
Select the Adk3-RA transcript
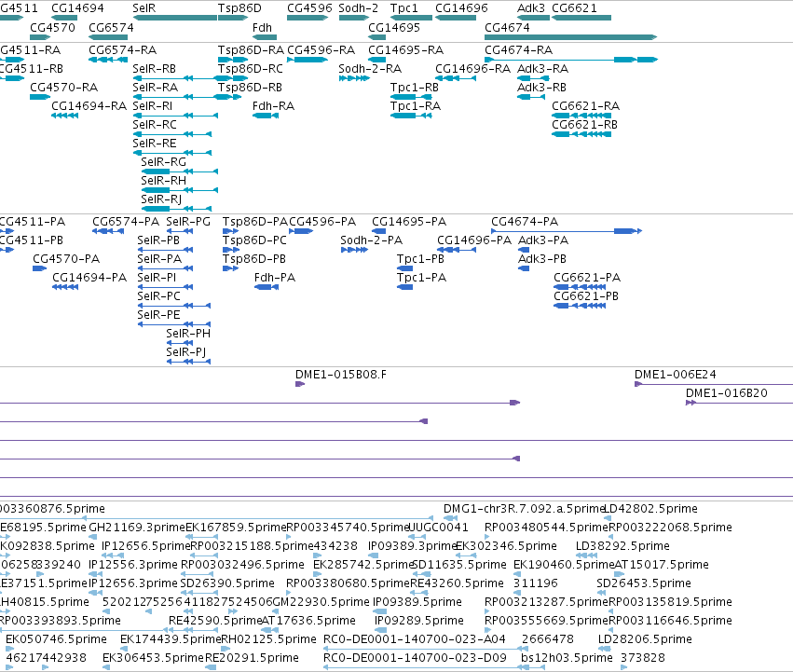(x=534, y=78)
